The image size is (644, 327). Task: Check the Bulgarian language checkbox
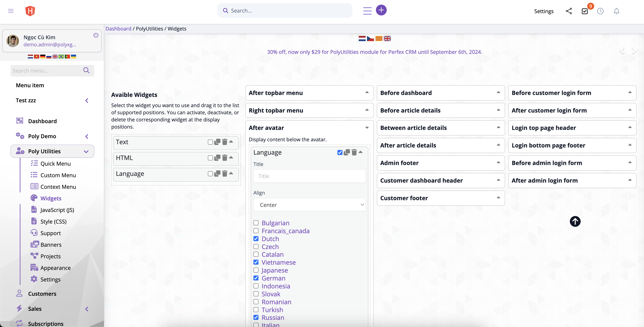coord(256,223)
